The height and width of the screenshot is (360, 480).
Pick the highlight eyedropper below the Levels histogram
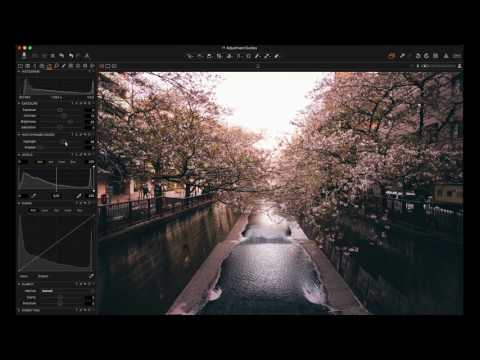(x=79, y=196)
